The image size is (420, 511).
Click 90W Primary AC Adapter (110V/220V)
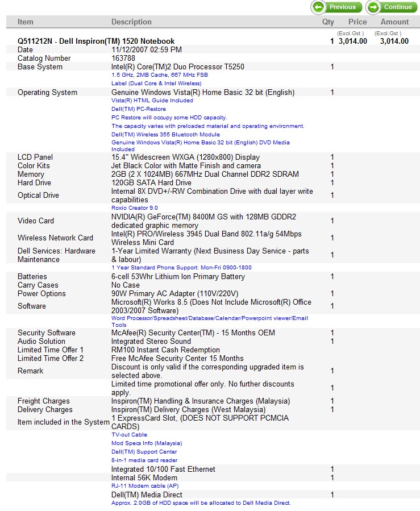click(x=174, y=293)
